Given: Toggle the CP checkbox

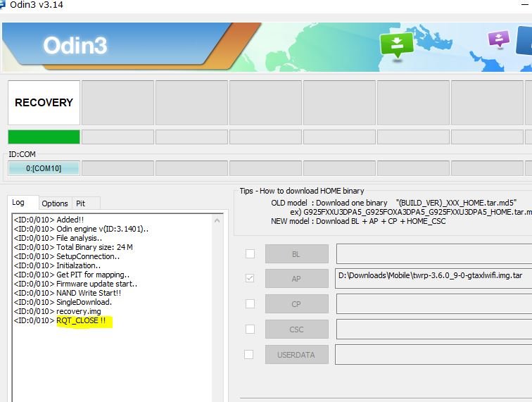Looking at the screenshot, I should pos(250,303).
